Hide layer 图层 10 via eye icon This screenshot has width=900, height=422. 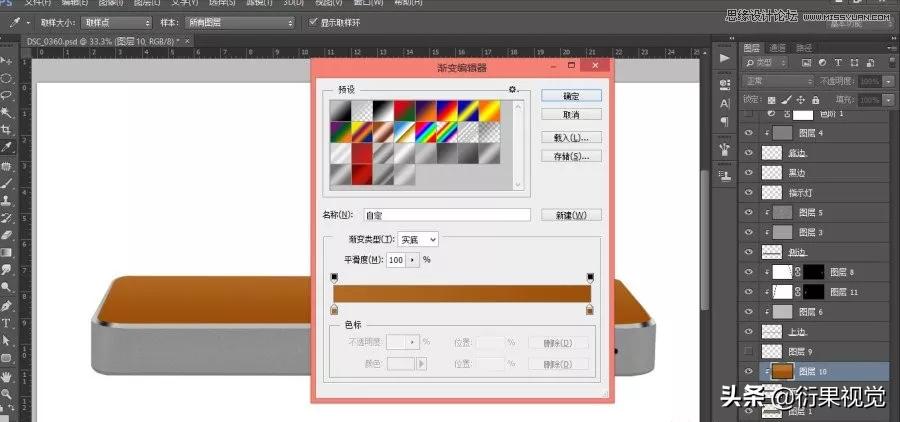pyautogui.click(x=748, y=371)
